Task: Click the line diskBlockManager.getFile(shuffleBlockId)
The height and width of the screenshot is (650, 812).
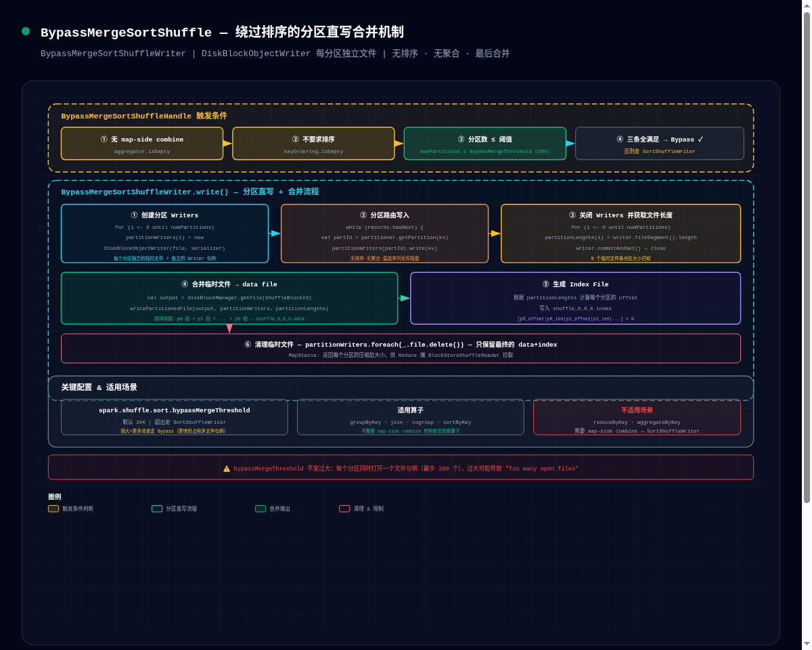Action: pos(229,297)
